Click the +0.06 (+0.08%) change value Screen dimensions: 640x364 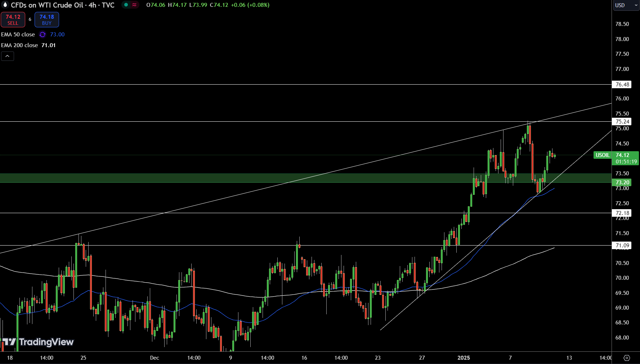click(x=250, y=5)
